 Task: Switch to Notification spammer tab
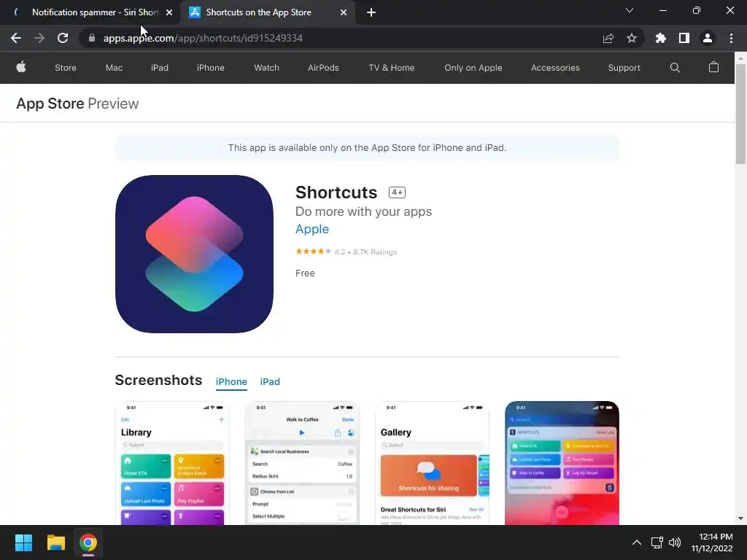tap(90, 12)
